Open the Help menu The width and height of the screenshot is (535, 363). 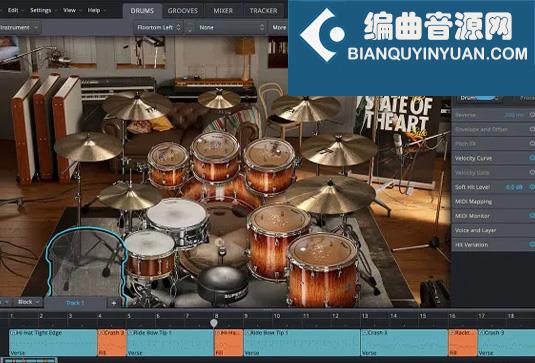click(93, 10)
